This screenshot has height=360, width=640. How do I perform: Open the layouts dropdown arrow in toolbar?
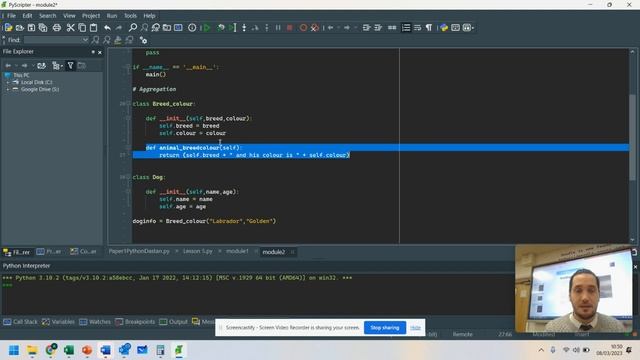tap(473, 28)
